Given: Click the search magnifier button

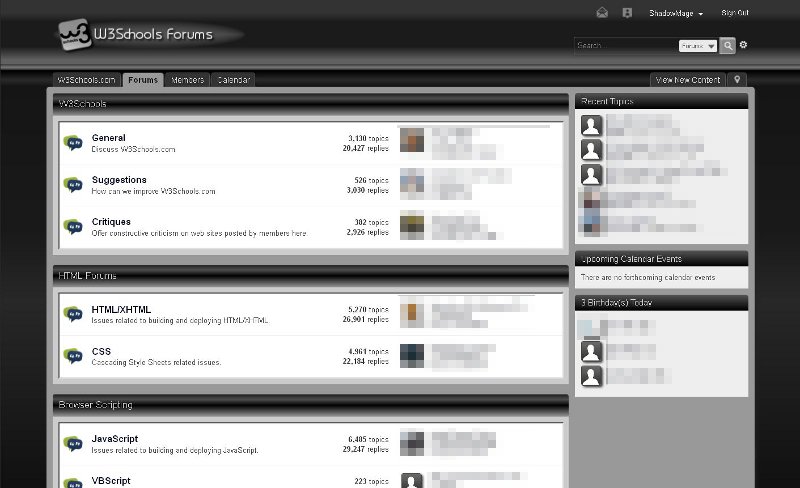Looking at the screenshot, I should click(x=728, y=45).
